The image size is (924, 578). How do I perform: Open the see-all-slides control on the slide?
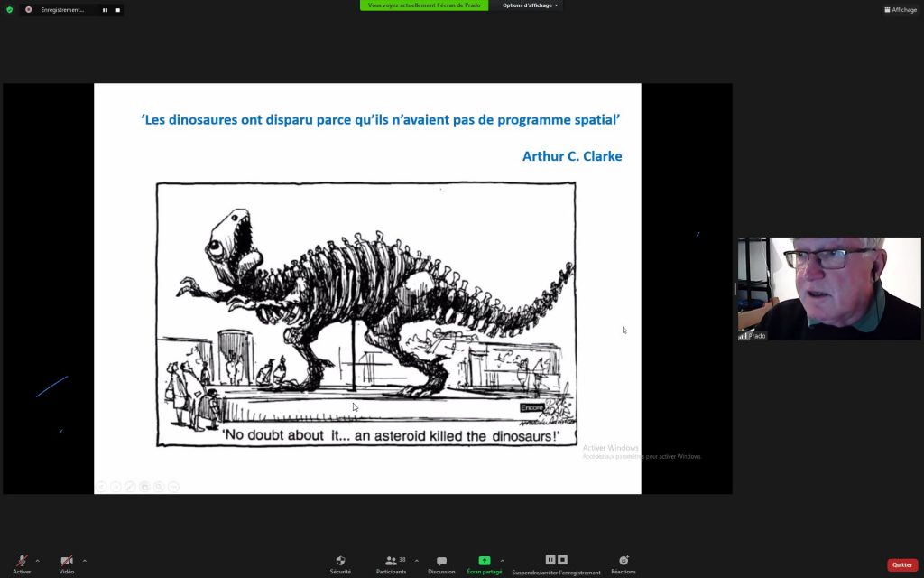pyautogui.click(x=144, y=487)
